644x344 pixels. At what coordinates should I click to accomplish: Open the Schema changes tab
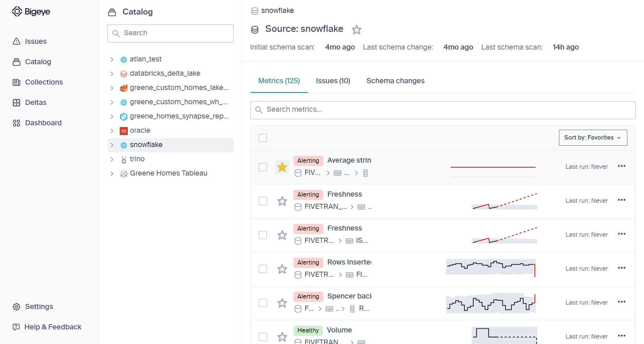(x=395, y=81)
